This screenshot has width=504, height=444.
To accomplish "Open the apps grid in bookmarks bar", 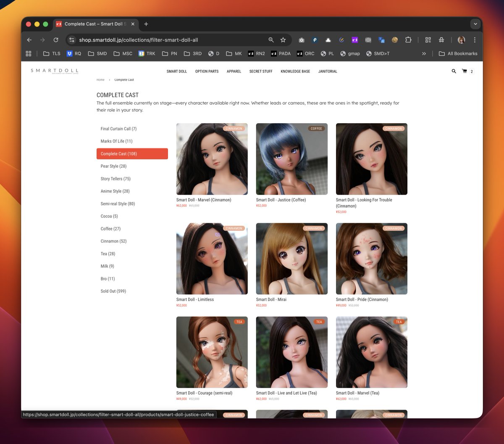I will (29, 53).
